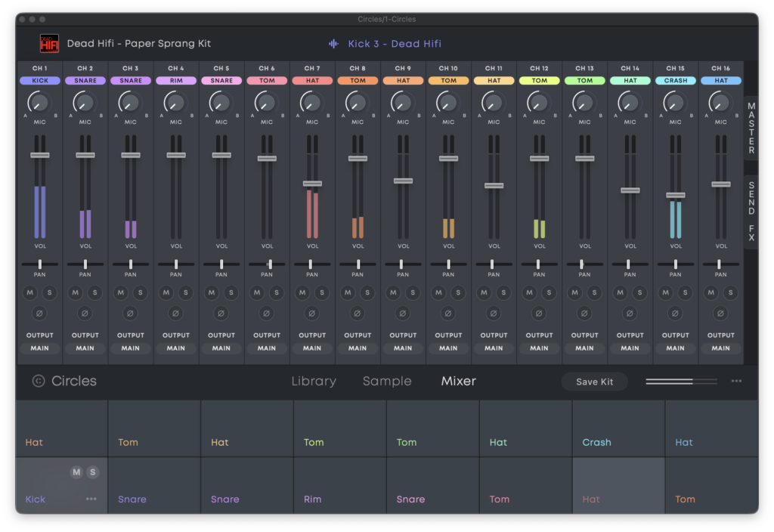774x532 pixels.
Task: Invert phase on CH 14
Action: coord(630,314)
